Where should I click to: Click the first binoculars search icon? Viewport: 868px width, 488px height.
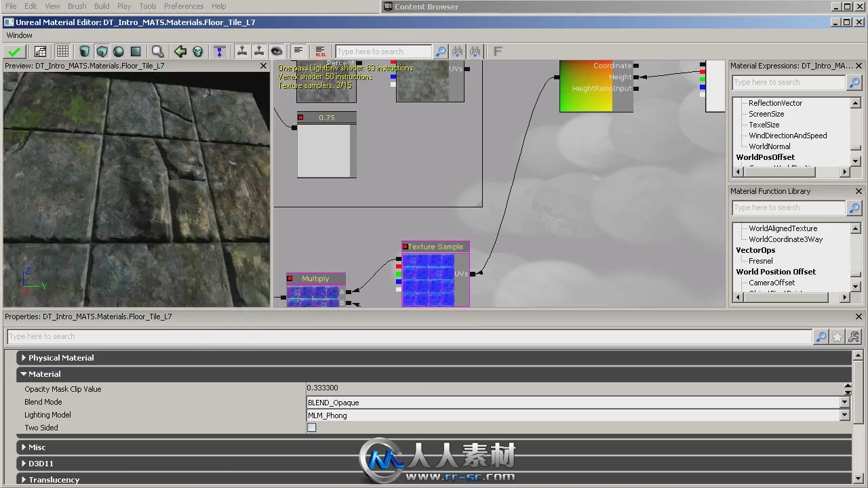coord(458,52)
